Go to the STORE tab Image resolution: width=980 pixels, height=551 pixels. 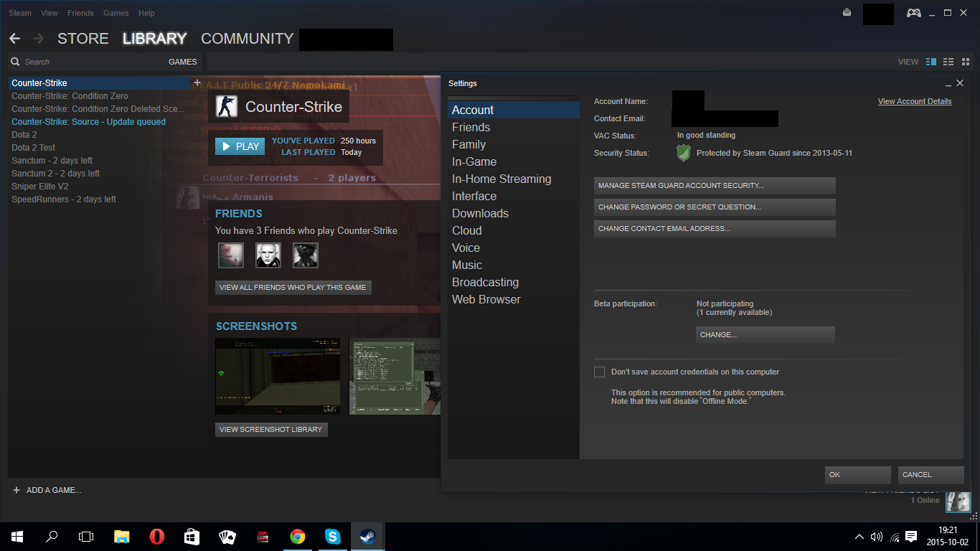click(83, 39)
